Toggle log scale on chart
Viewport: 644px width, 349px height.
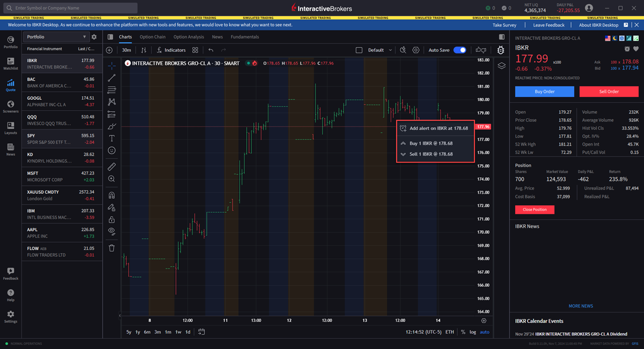[x=473, y=332]
